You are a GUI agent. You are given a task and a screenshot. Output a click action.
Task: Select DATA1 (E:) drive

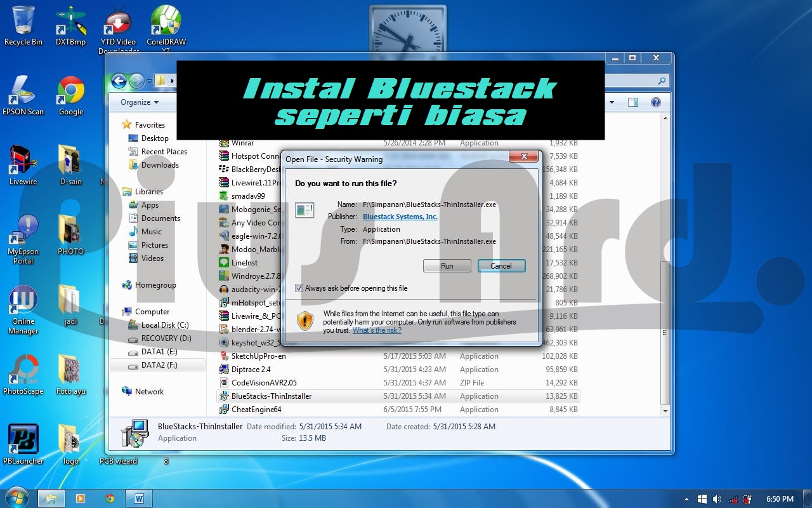click(x=159, y=352)
